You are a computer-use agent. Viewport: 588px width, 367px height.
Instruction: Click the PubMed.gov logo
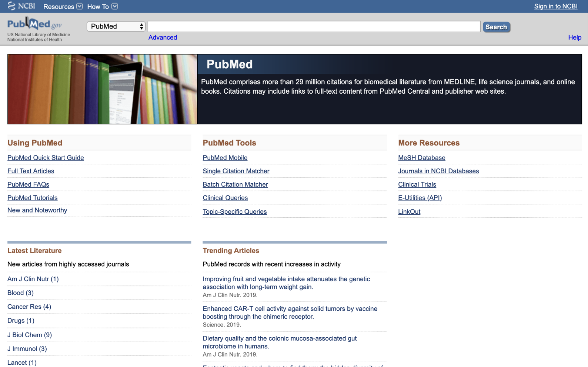coord(34,24)
